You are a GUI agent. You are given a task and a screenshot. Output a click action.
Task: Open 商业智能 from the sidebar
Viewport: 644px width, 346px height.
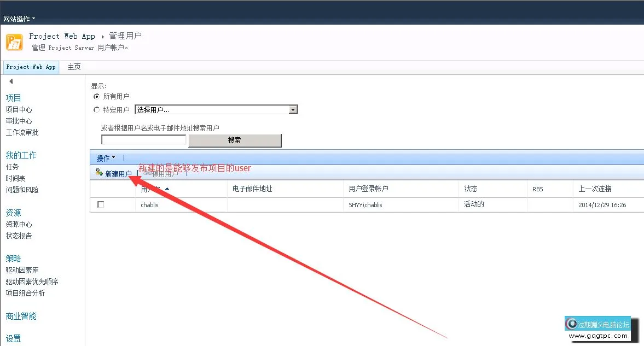coord(21,316)
